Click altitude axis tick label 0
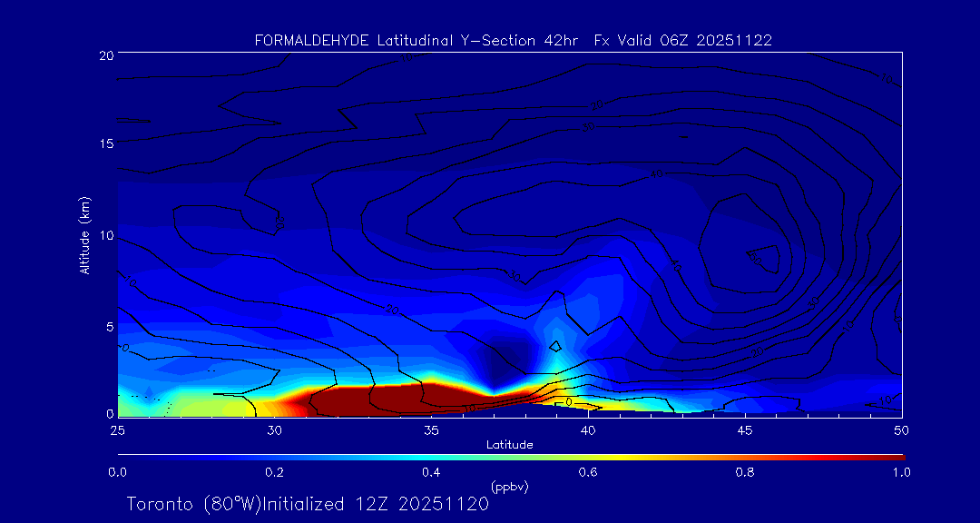This screenshot has height=523, width=980. [x=110, y=413]
